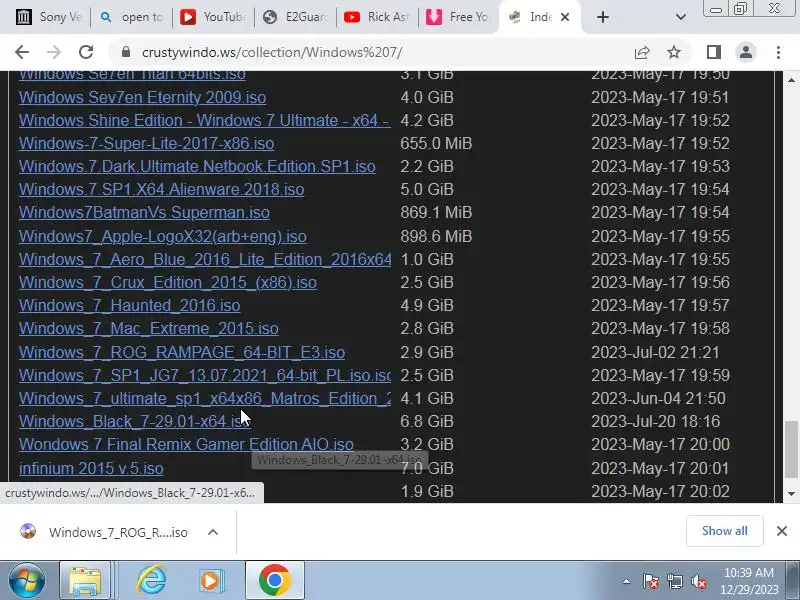Click the page scrollbar down arrow

click(791, 493)
